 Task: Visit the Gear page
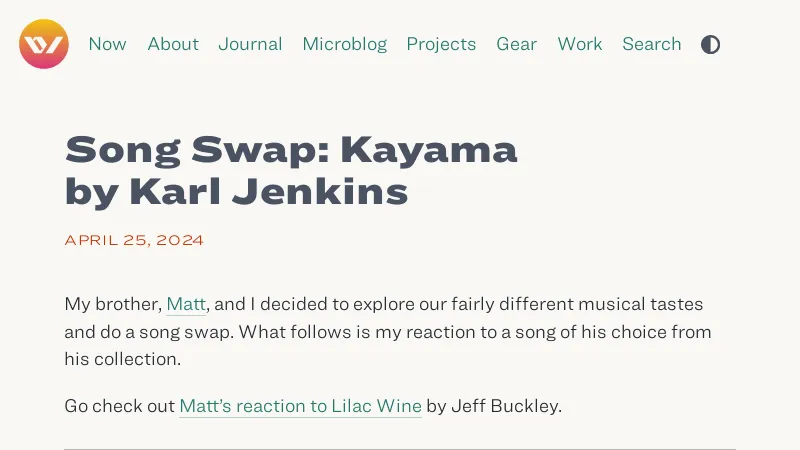pos(517,44)
